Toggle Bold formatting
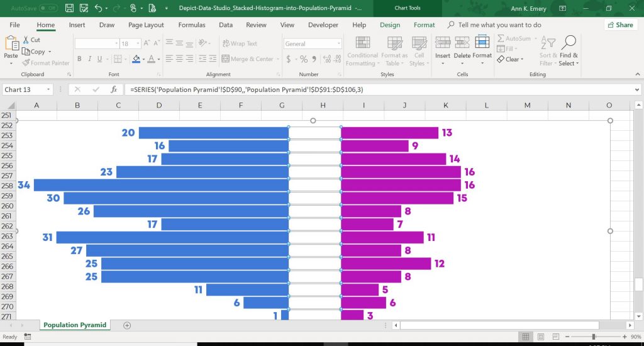The width and height of the screenshot is (644, 346). (x=79, y=59)
